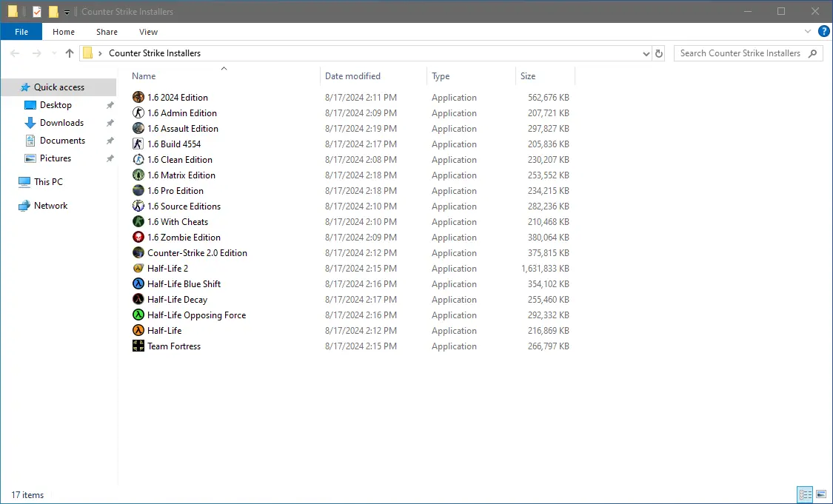Click breadcrumb chevron before Counter Strike Installers
This screenshot has height=504, width=833.
[100, 53]
